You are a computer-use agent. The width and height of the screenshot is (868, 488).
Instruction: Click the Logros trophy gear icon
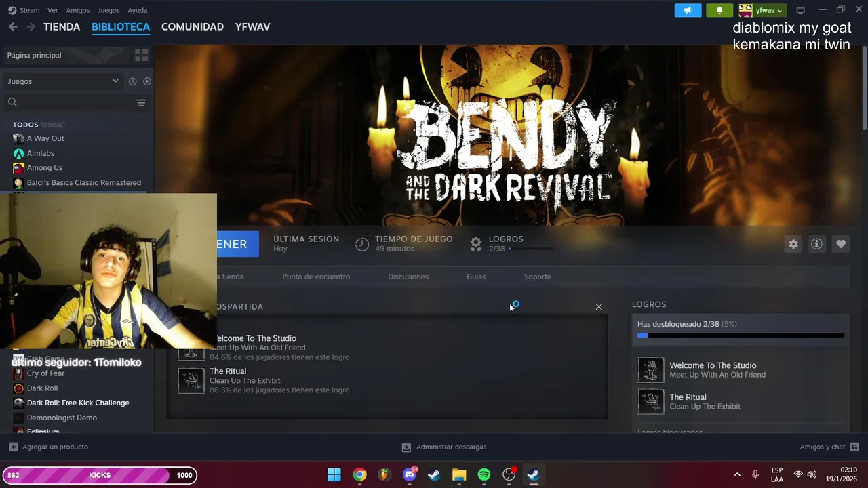[x=476, y=243]
